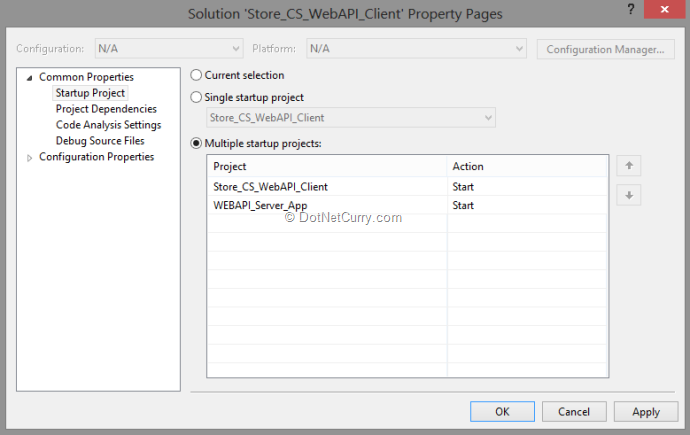Image resolution: width=690 pixels, height=435 pixels.
Task: Open the Project Dependencies page
Action: click(106, 109)
